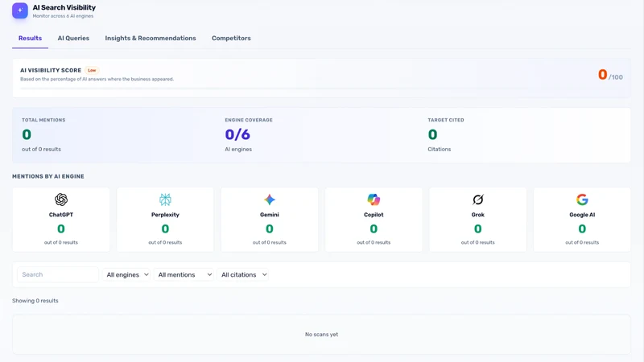Expand the All citations dropdown
This screenshot has width=644, height=362.
(x=243, y=274)
